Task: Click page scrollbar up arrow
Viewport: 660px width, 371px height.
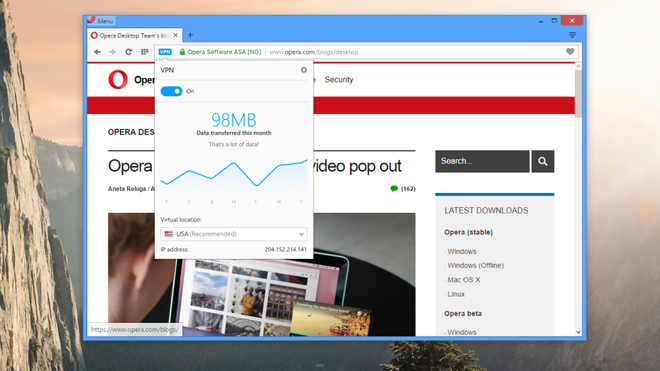Action: click(578, 66)
